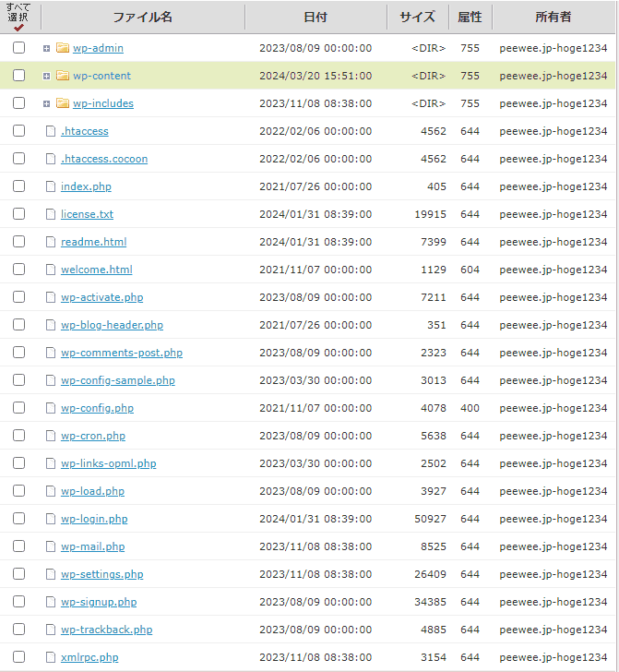Click the file icon beside index.php
619x672 pixels.
pyautogui.click(x=52, y=186)
